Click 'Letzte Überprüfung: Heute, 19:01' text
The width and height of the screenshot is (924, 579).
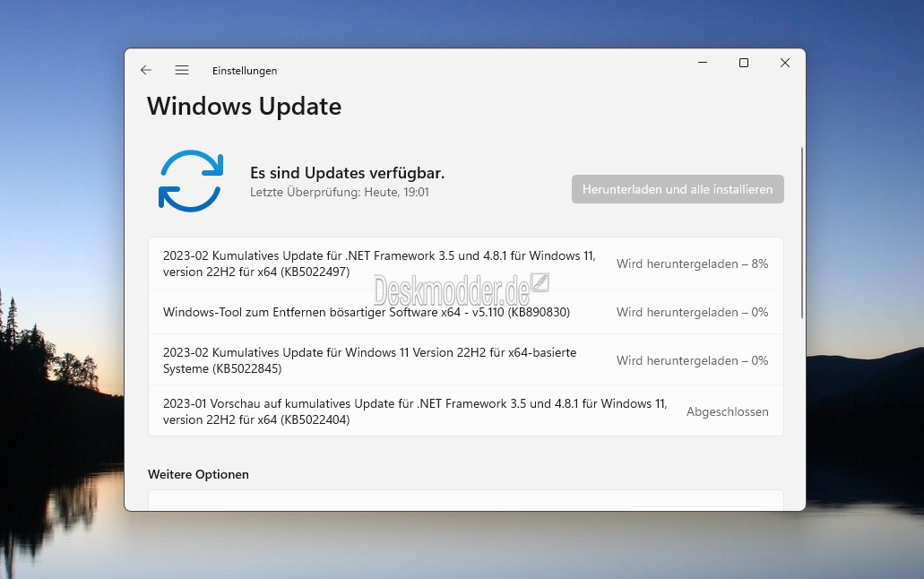(x=340, y=192)
